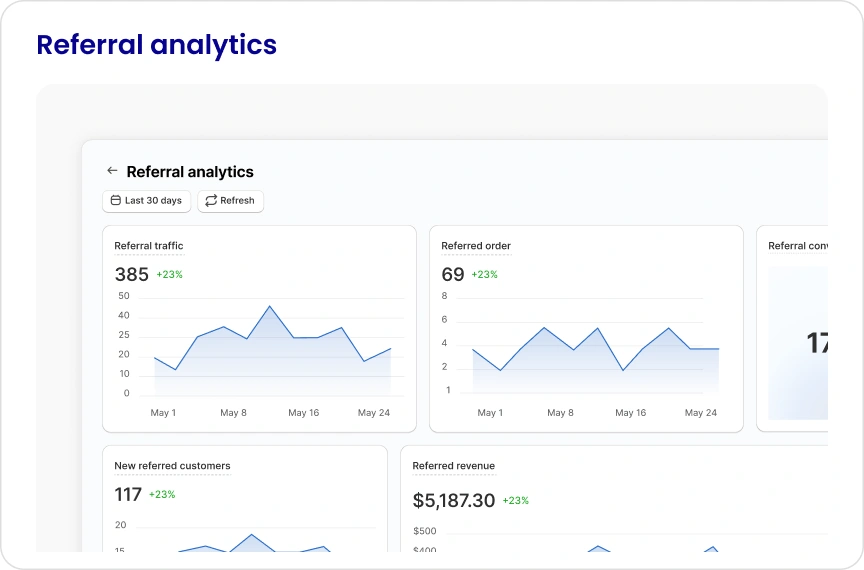Click the $5,187.30 revenue amount

453,501
